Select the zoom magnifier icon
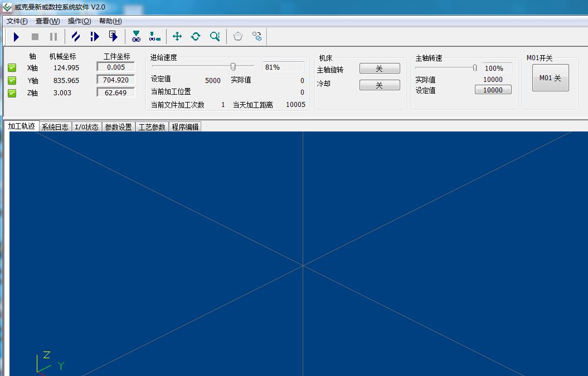The height and width of the screenshot is (376, 588). click(x=215, y=36)
